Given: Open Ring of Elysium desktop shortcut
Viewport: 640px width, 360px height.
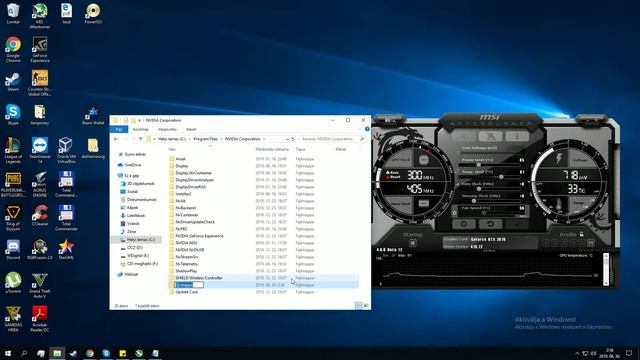Looking at the screenshot, I should tap(13, 218).
